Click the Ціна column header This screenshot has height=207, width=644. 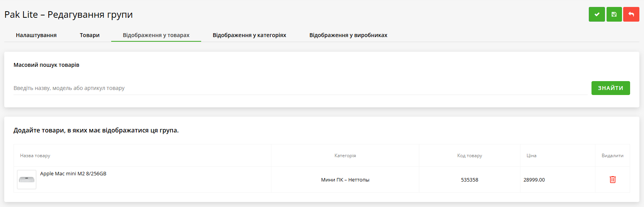pos(531,156)
